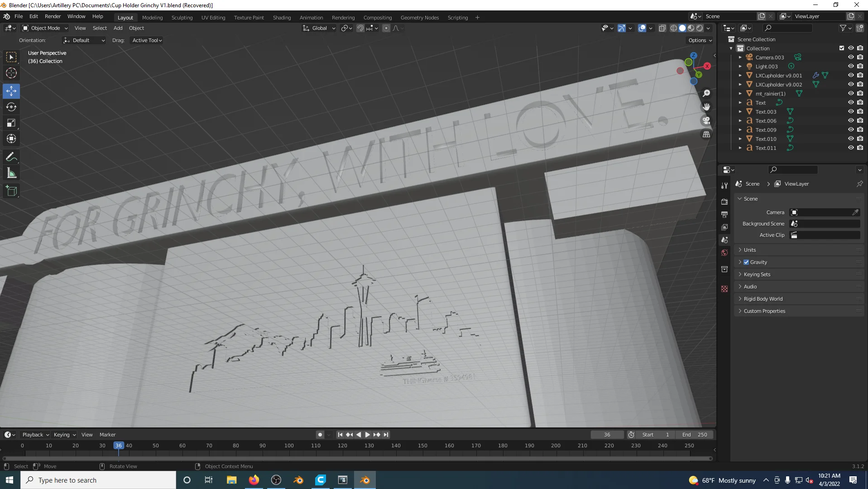Exclude Collection from view layer checkbox
Screen dimensions: 868x489
[842, 48]
